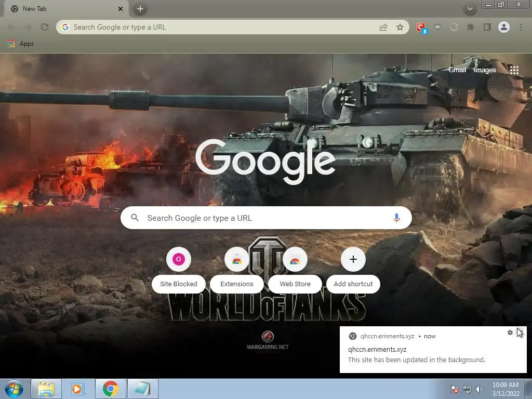Click the Google search box on page
The height and width of the screenshot is (399, 532).
266,218
